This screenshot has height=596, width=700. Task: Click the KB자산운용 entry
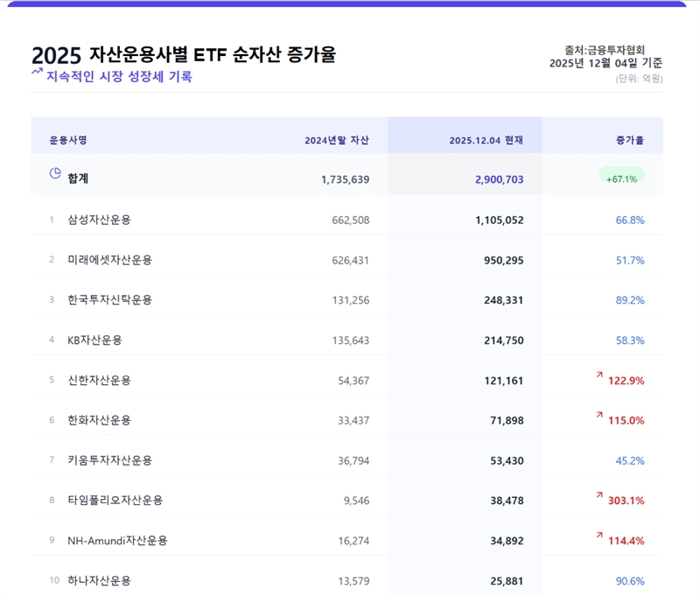pyautogui.click(x=94, y=340)
